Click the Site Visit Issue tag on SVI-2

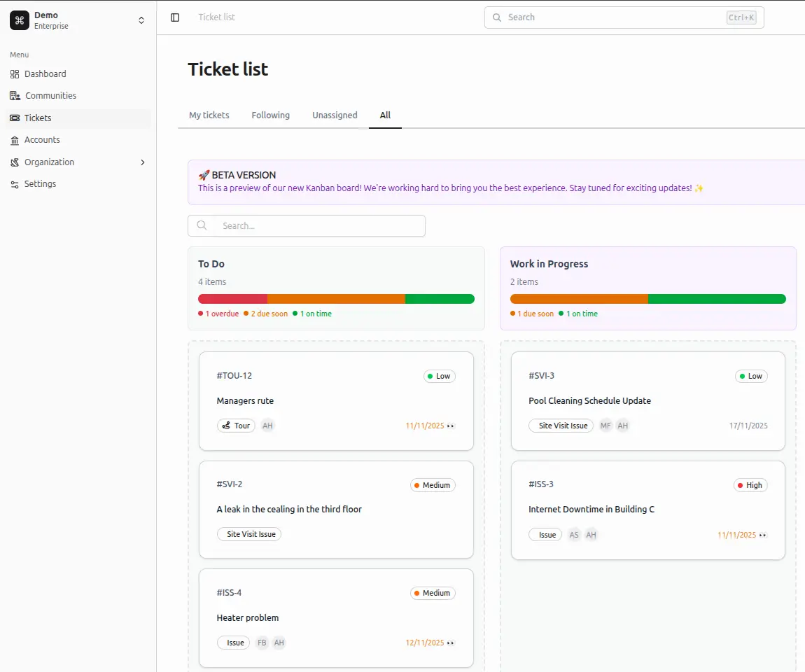coord(249,533)
